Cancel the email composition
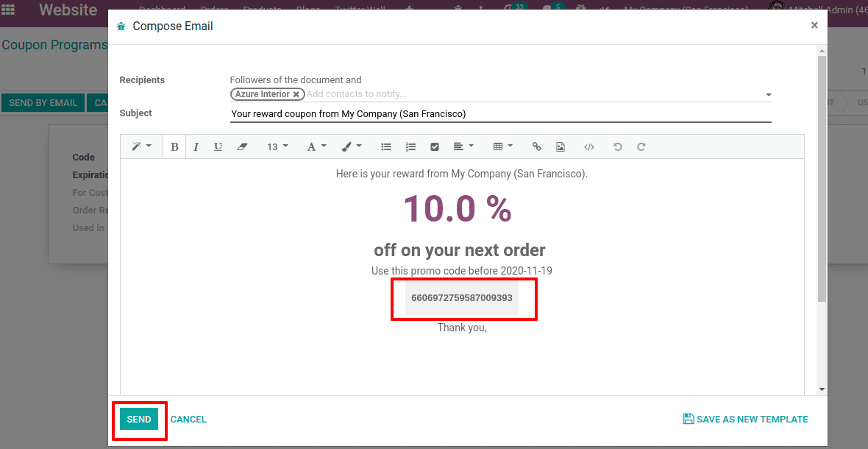Viewport: 868px width, 449px height. pyautogui.click(x=188, y=419)
